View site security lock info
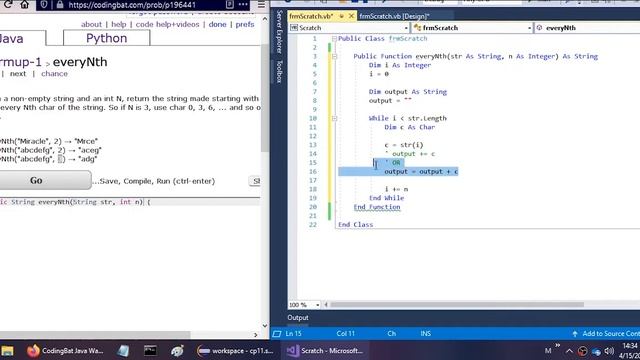640x360 pixels. 60,5
